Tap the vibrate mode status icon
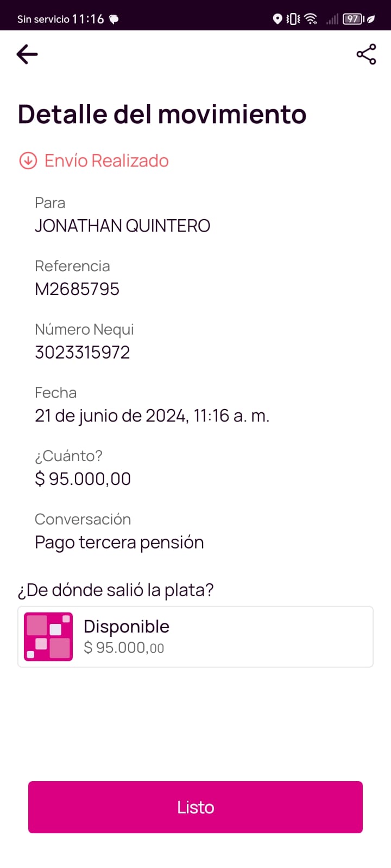 tap(293, 20)
